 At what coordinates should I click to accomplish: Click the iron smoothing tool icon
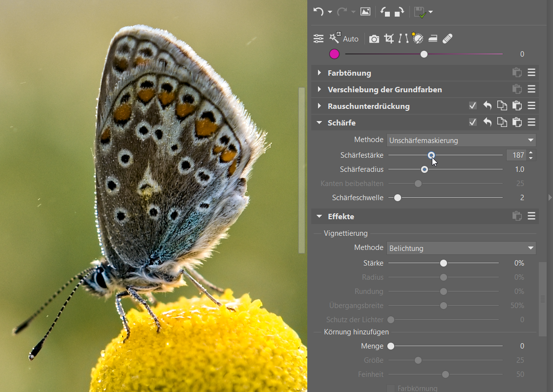[x=433, y=39]
